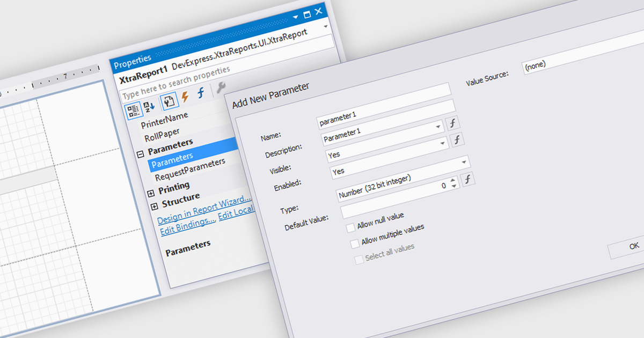644x338 pixels.
Task: Collapse the Parameters category in property grid
Action: point(141,153)
